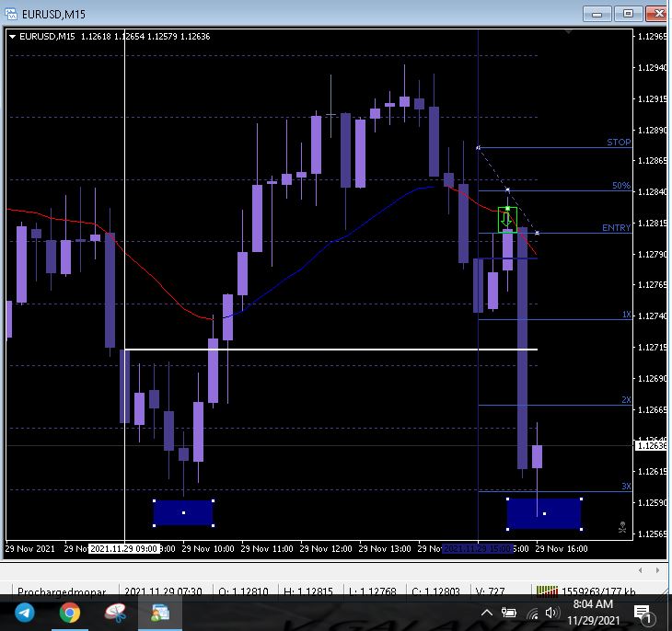This screenshot has width=672, height=631.
Task: Click the current price tag 1.12636
Action: [651, 446]
